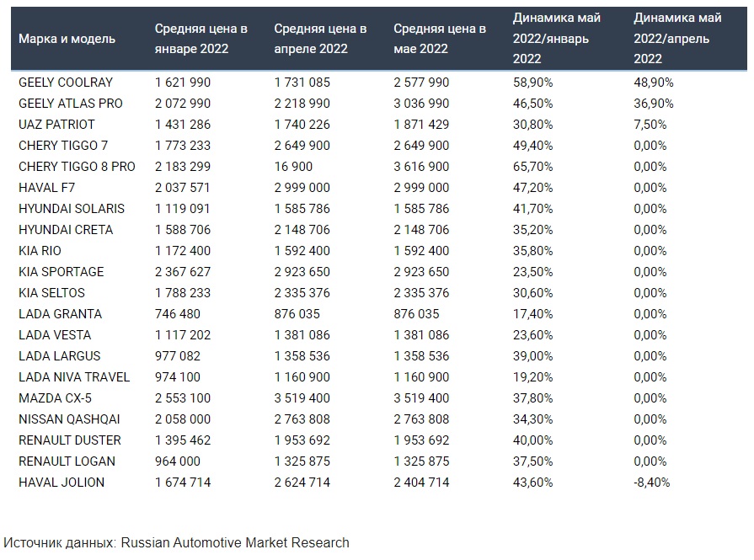Click the RENAULT DUSTER model cell
The image size is (754, 560).
tap(70, 440)
